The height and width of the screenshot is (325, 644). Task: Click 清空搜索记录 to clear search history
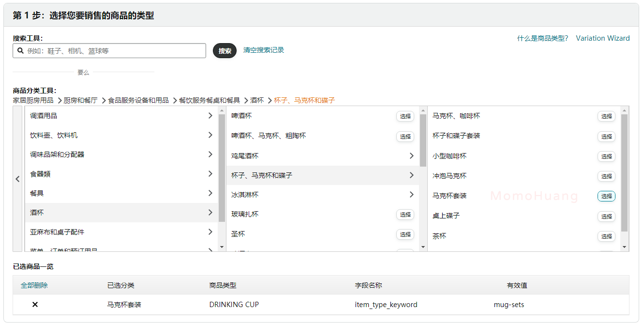point(264,50)
